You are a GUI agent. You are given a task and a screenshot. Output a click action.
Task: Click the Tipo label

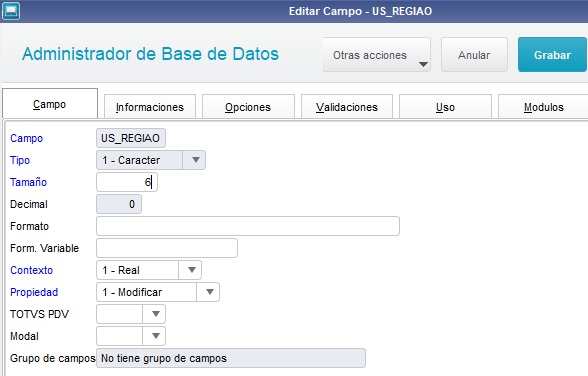[20, 160]
